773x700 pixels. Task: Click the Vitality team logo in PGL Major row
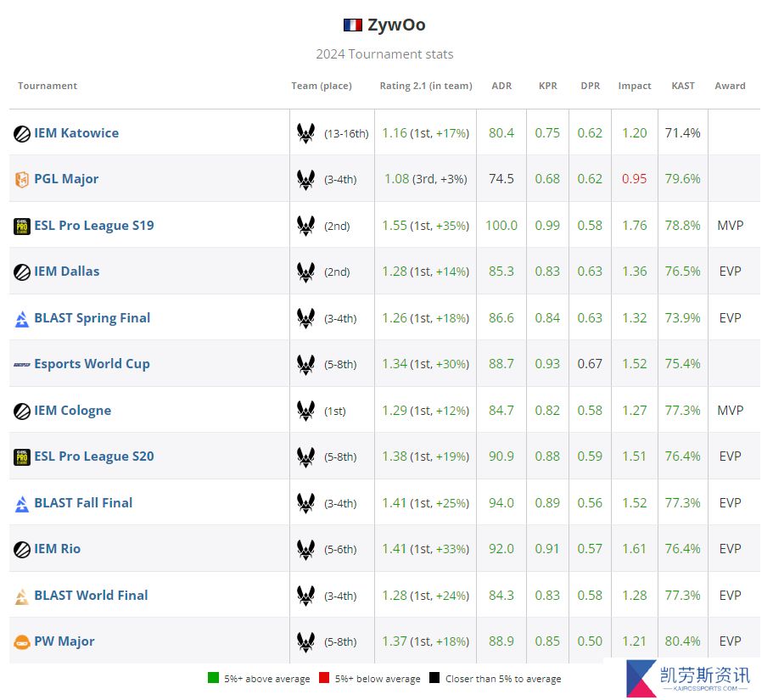(x=305, y=179)
